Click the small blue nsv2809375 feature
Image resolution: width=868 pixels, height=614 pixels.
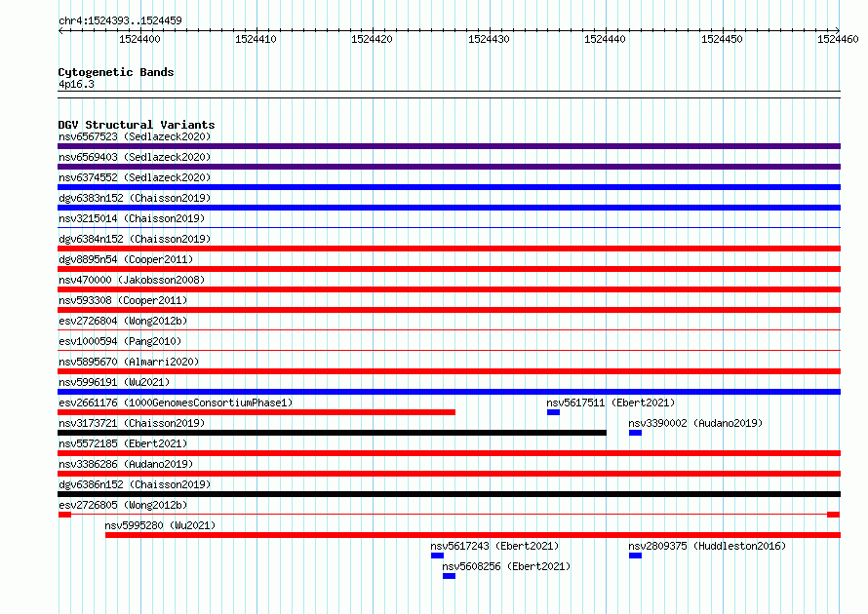click(636, 556)
